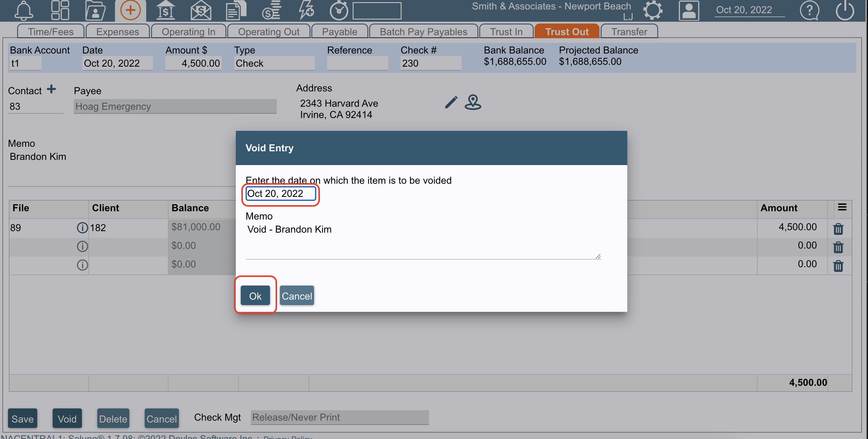Click the total 4,500.00 in footer
868x439 pixels.
point(808,382)
